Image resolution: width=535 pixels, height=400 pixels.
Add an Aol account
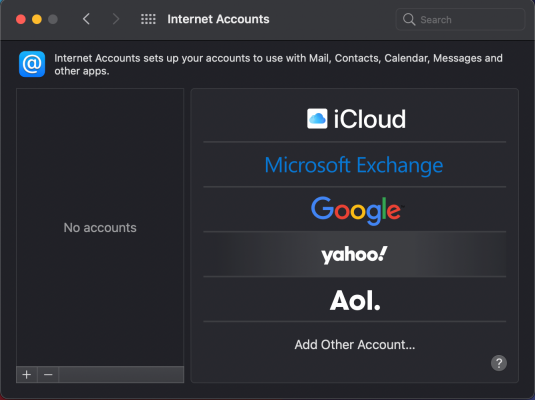point(355,299)
